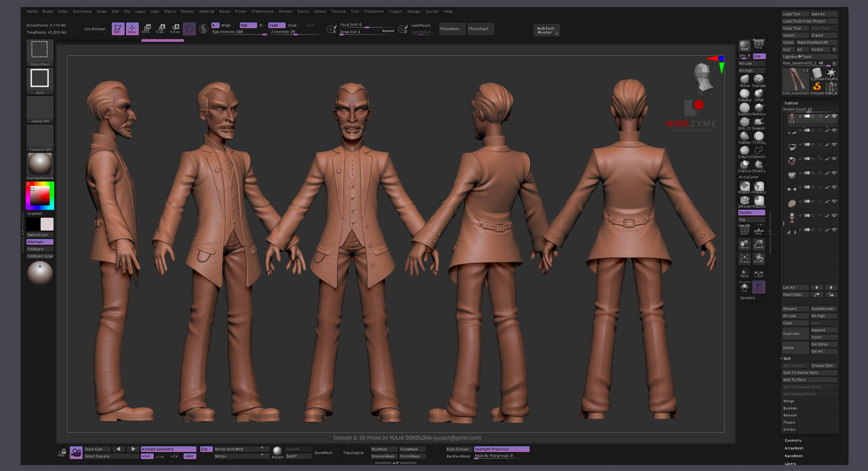The height and width of the screenshot is (471, 868).
Task: Expand the Project section
Action: (x=789, y=422)
